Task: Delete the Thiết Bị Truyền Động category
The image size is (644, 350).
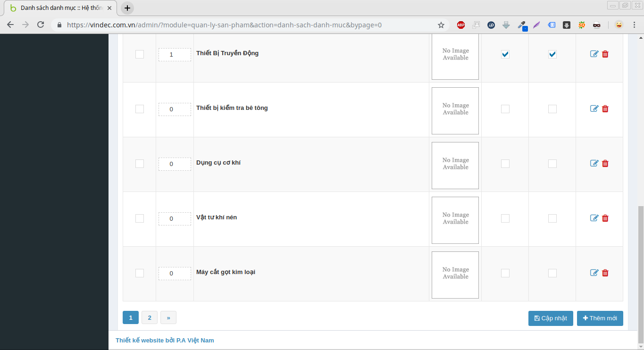Action: click(x=605, y=54)
